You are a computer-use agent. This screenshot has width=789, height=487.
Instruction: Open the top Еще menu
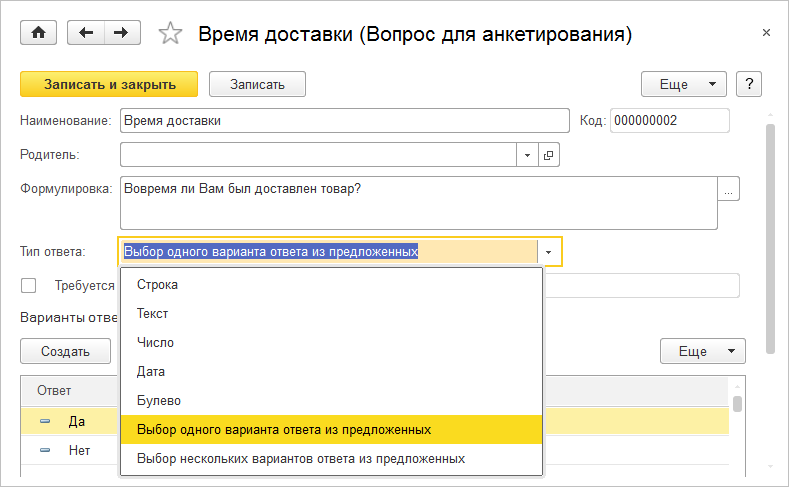(x=684, y=84)
